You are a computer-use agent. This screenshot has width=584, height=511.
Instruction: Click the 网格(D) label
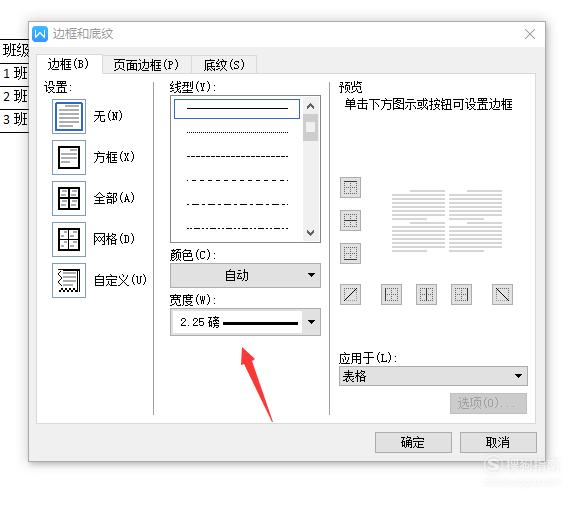tap(114, 239)
